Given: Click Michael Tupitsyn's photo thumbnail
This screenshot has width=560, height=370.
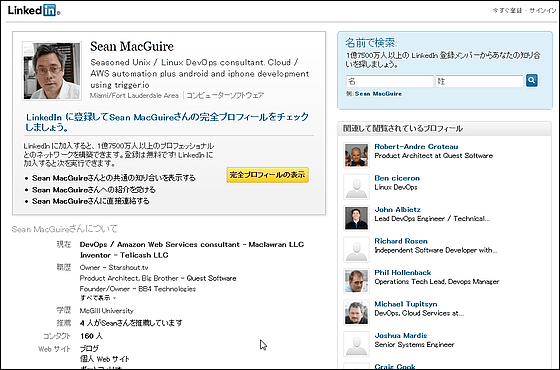Looking at the screenshot, I should 356,312.
